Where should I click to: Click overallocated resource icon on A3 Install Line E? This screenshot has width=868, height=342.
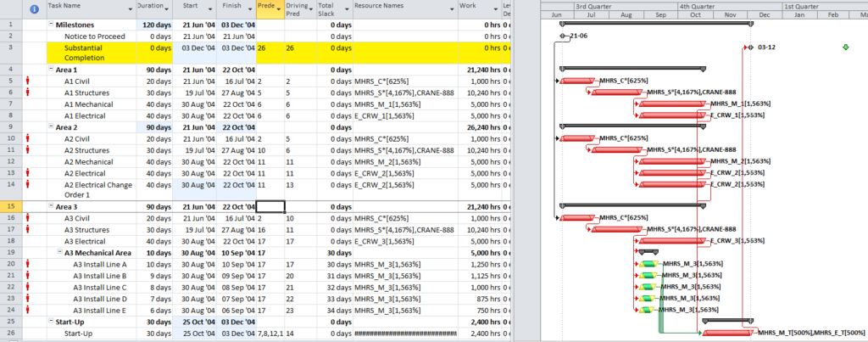[28, 310]
